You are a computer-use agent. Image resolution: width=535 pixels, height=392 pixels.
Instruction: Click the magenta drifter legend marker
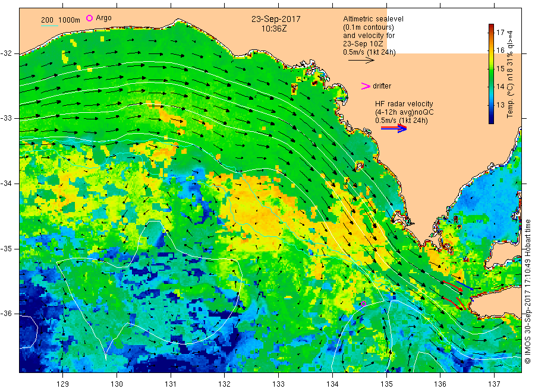click(x=366, y=86)
